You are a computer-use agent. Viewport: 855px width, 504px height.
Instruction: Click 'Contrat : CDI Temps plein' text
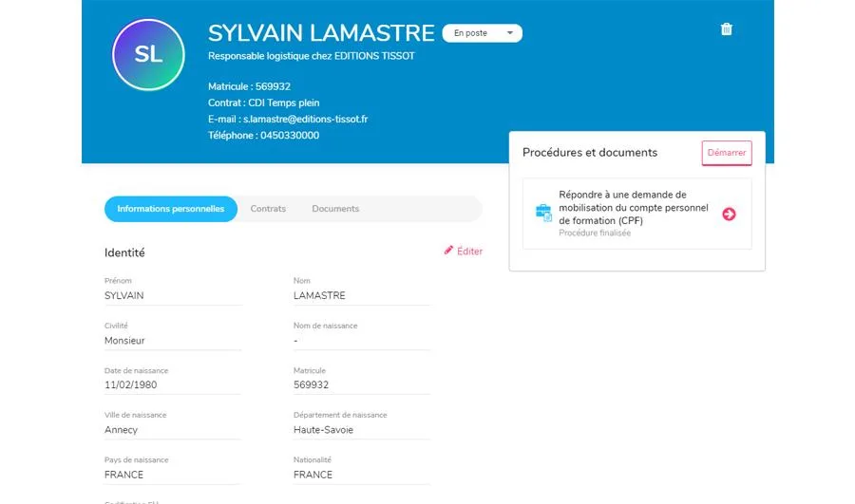[x=264, y=103]
